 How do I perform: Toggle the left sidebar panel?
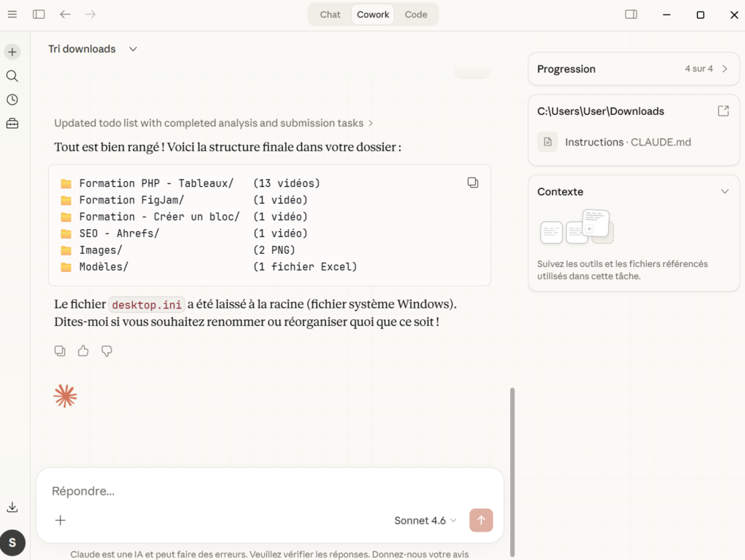pos(39,15)
